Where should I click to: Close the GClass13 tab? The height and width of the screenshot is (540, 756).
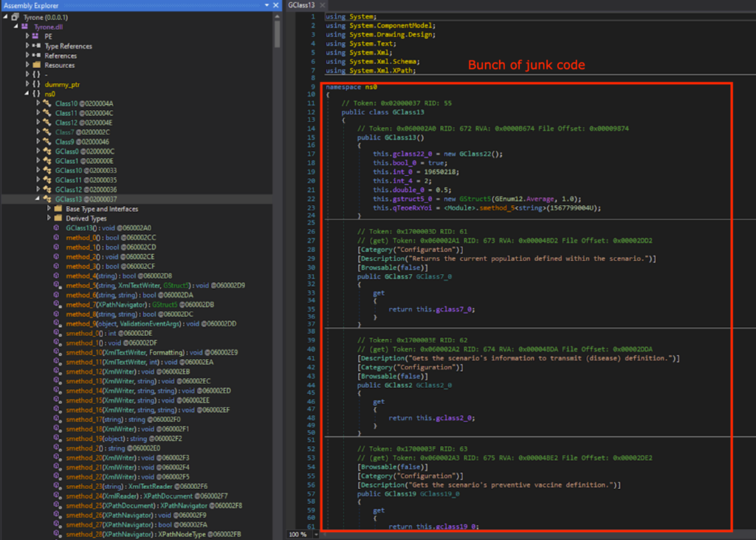click(x=323, y=4)
